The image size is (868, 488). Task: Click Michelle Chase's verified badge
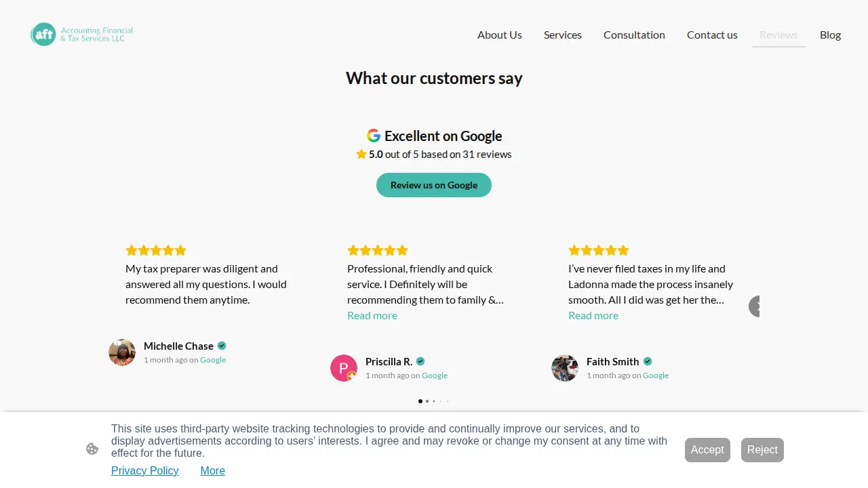click(x=222, y=346)
